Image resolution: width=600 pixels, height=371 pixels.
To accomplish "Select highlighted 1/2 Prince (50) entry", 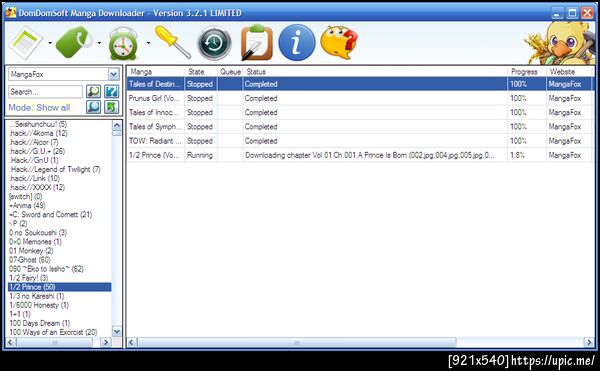I will pos(60,287).
